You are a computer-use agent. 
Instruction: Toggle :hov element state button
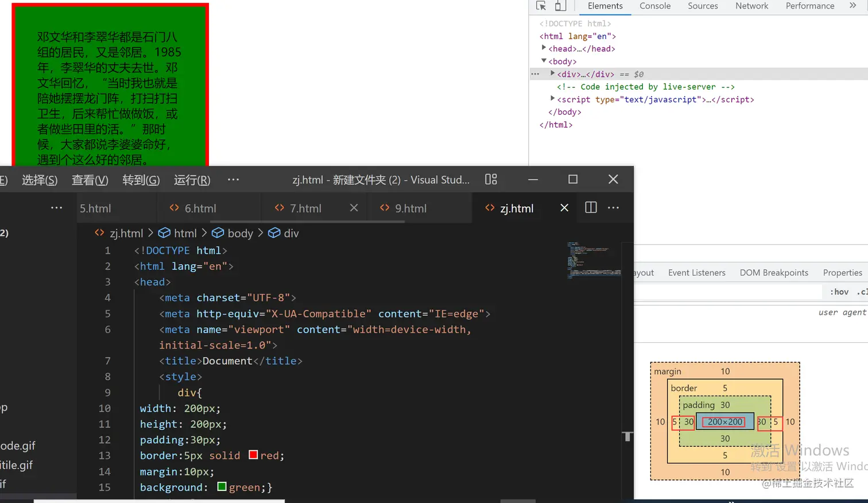coord(839,292)
